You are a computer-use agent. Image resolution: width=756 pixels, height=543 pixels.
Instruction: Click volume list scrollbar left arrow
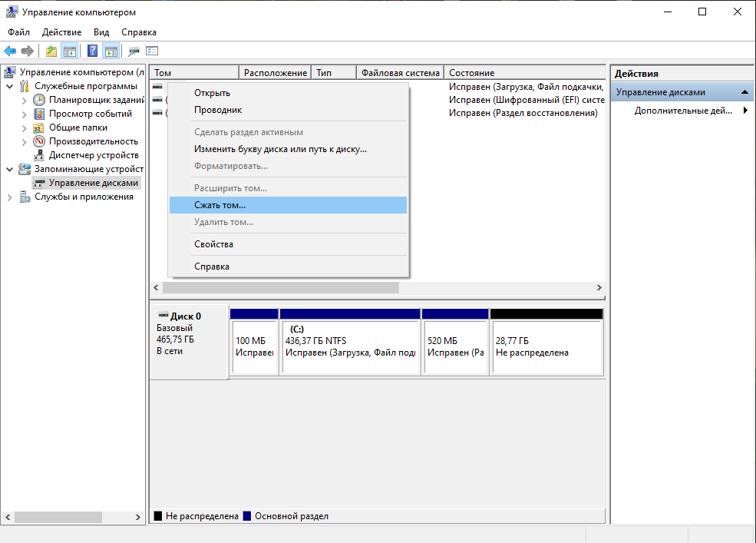[157, 288]
